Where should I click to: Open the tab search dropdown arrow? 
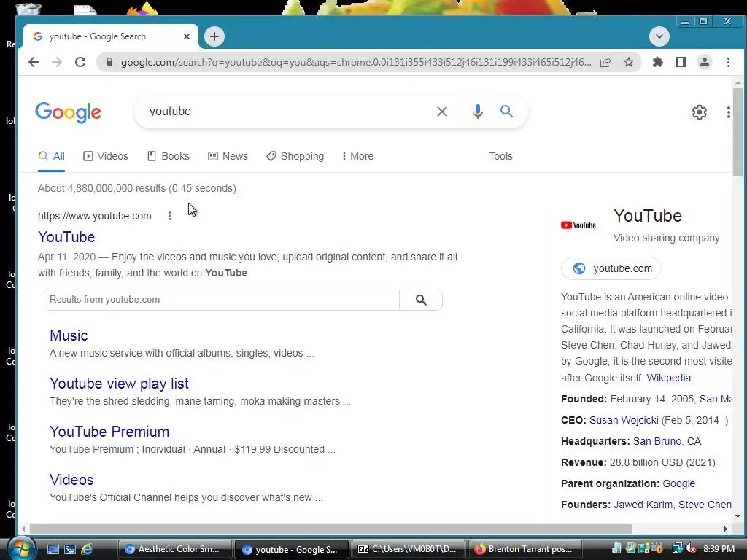[x=659, y=36]
